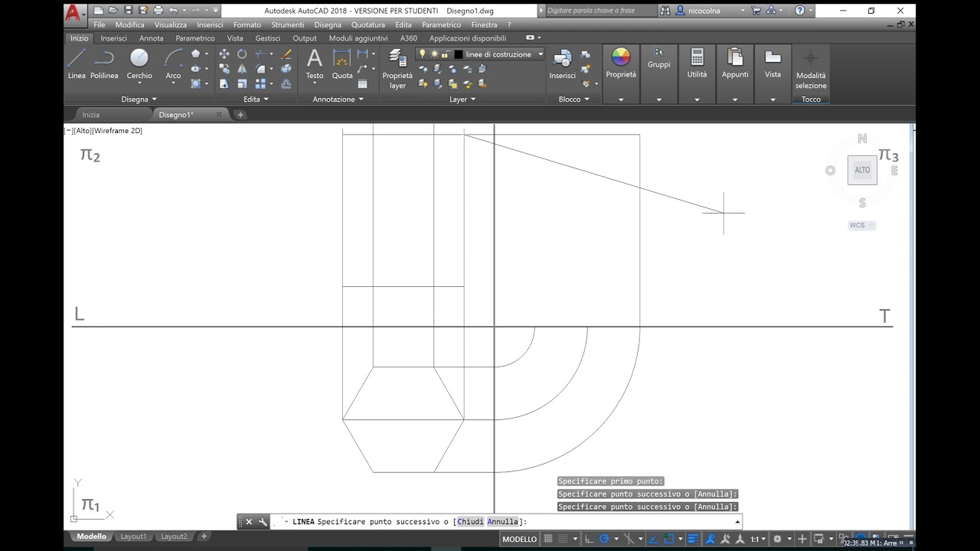Viewport: 980px width, 551px height.
Task: Toggle layer lightbulb on/off in layer dropdown
Action: pyautogui.click(x=423, y=54)
